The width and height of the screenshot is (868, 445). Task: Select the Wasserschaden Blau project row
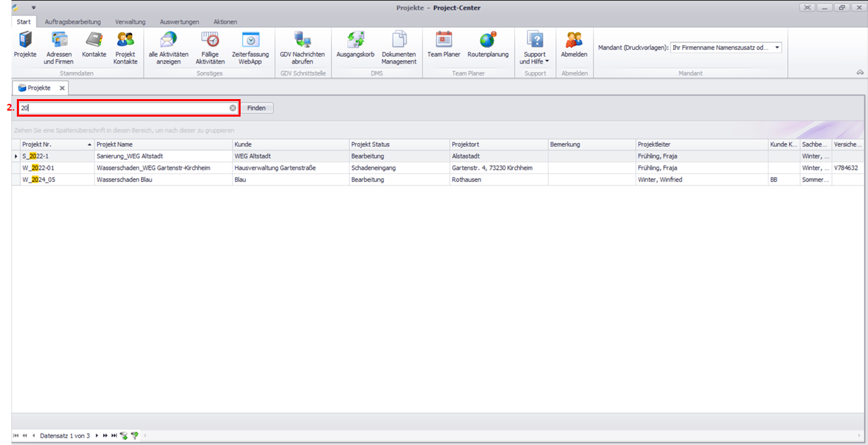tap(162, 180)
